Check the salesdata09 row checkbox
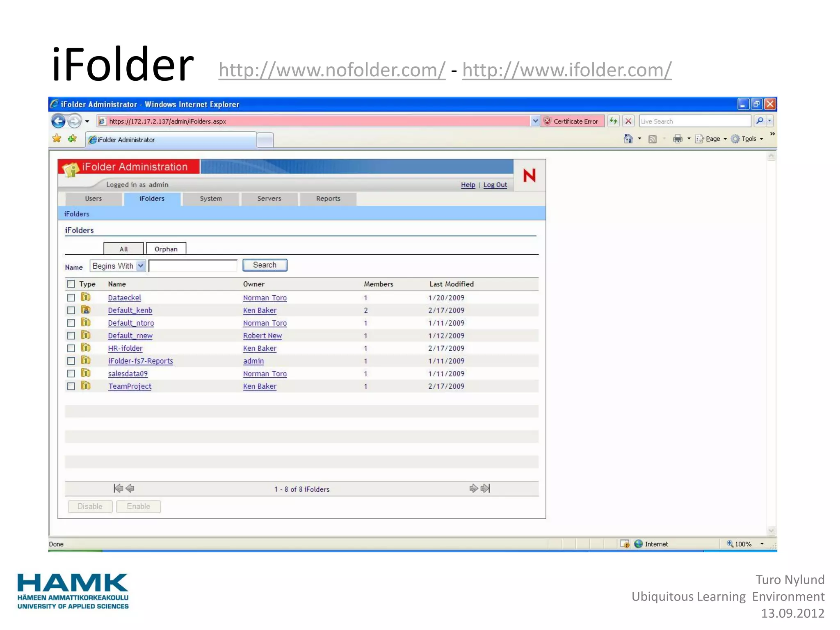 click(x=71, y=374)
